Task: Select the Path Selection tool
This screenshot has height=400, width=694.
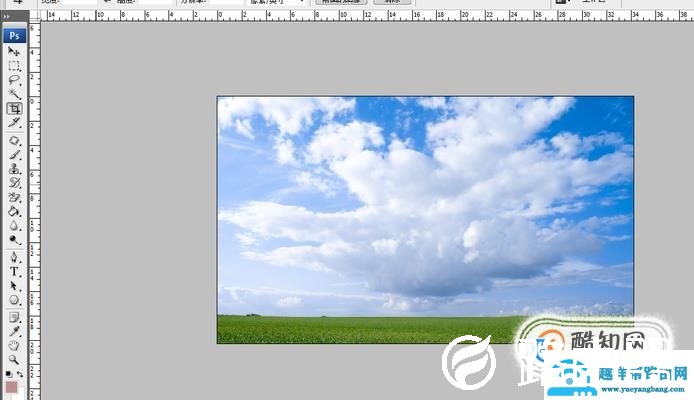Action: (14, 285)
